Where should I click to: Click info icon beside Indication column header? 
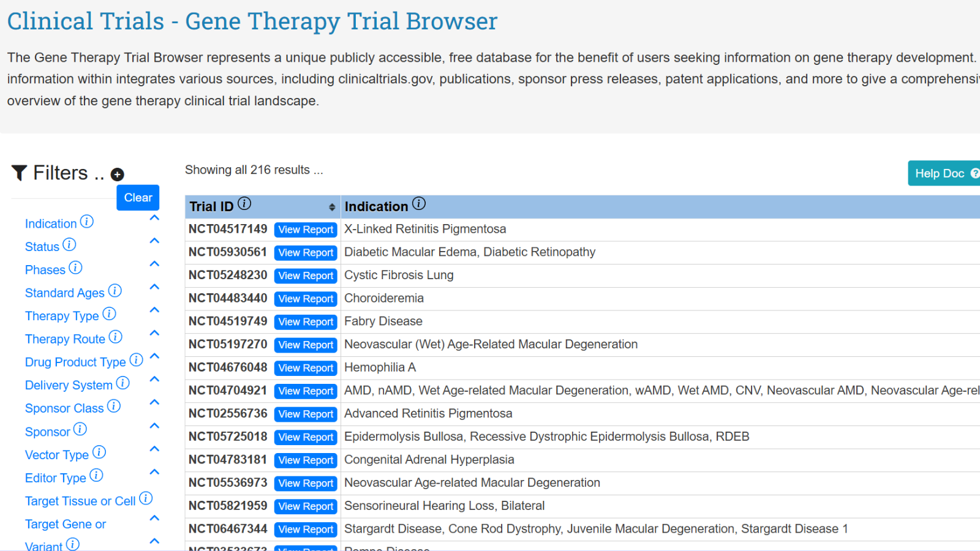coord(419,204)
